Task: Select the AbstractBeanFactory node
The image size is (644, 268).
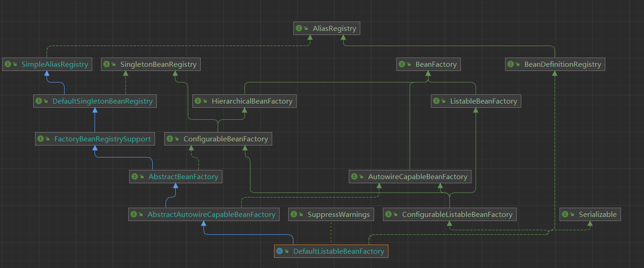Action: pyautogui.click(x=176, y=176)
